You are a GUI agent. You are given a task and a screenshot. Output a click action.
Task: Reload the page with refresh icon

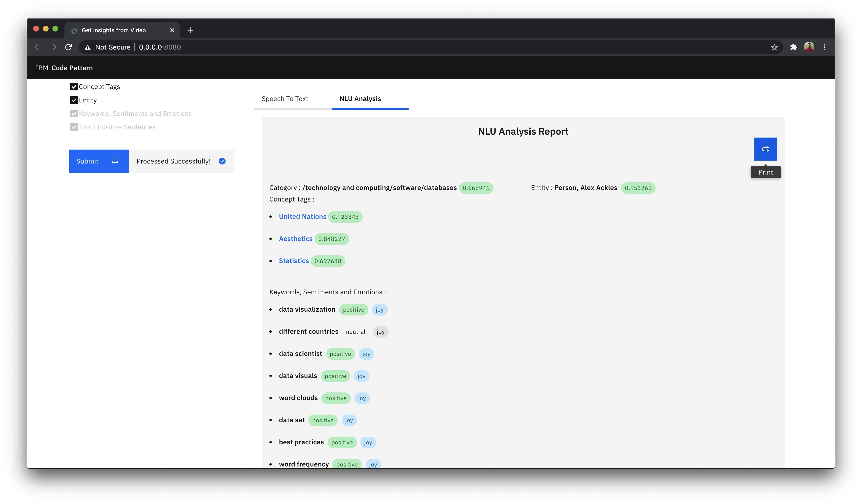pyautogui.click(x=68, y=47)
